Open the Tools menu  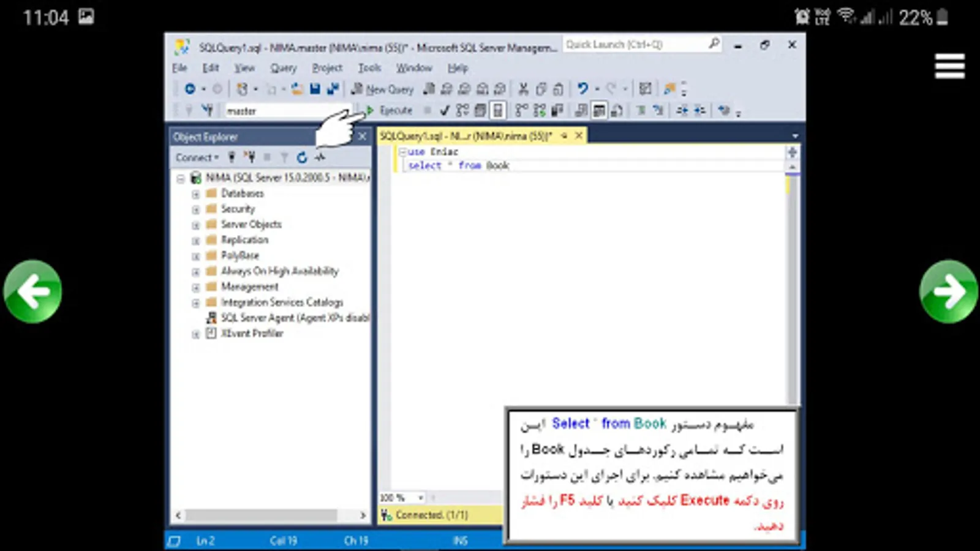[x=370, y=68]
